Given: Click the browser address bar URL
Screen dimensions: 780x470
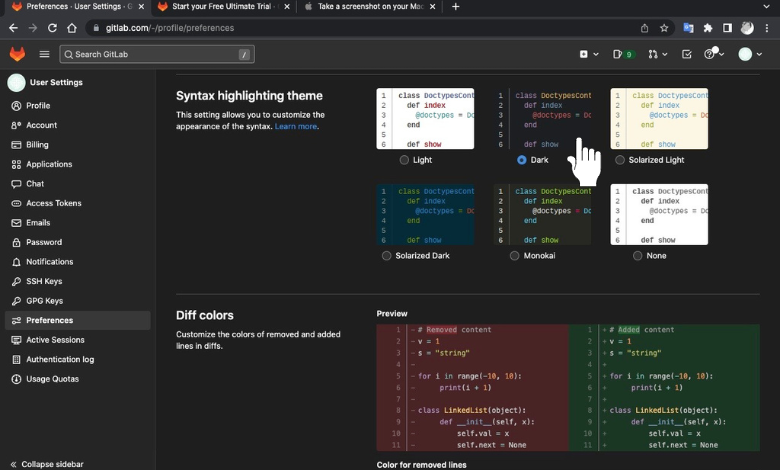Looking at the screenshot, I should [170, 28].
